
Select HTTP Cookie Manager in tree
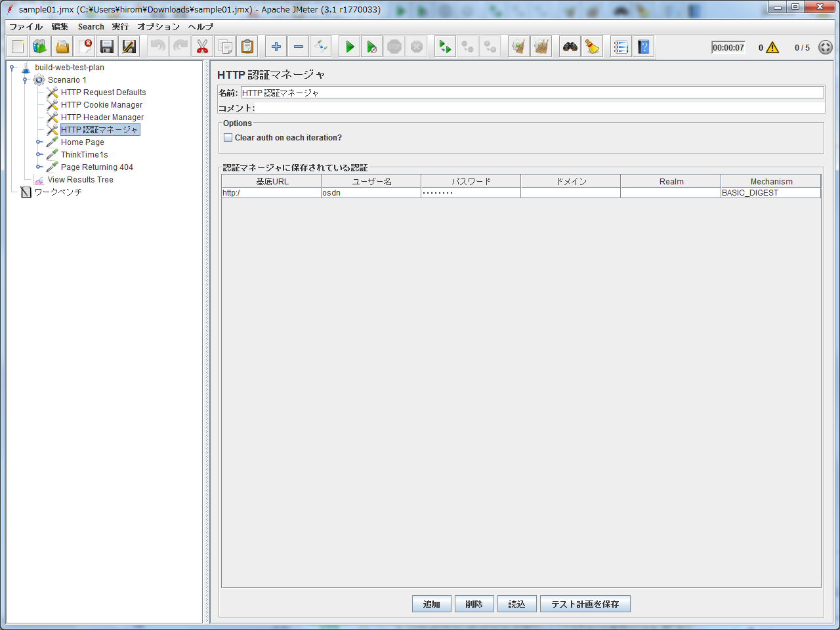[x=102, y=105]
